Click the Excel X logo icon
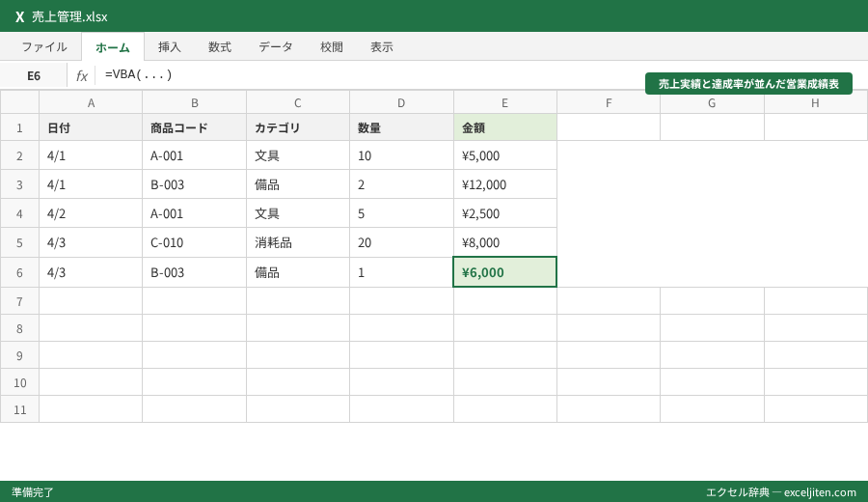Image resolution: width=868 pixels, height=502 pixels. click(20, 16)
